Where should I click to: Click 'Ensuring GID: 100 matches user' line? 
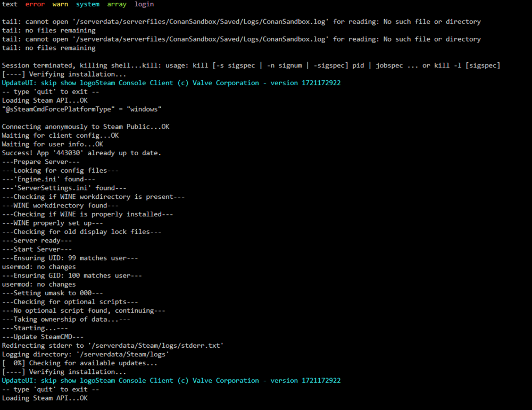pos(72,275)
